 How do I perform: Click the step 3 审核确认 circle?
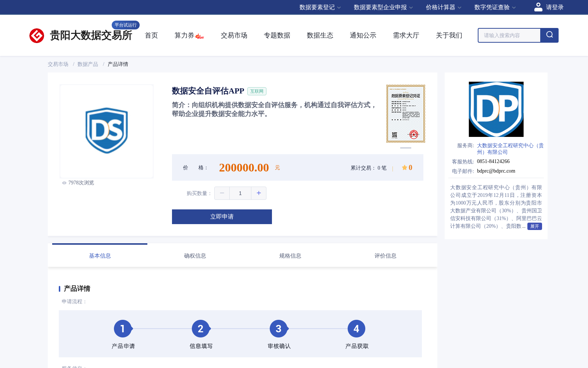pyautogui.click(x=279, y=329)
